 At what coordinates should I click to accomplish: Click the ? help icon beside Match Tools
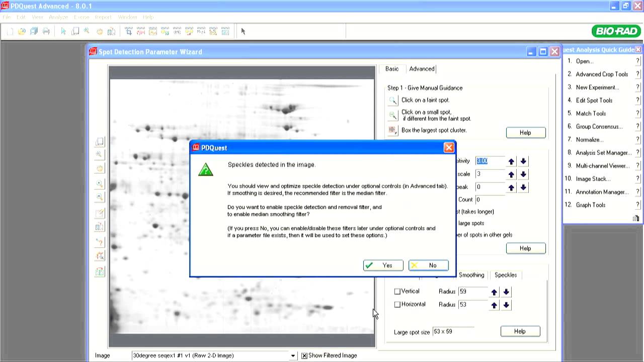637,114
